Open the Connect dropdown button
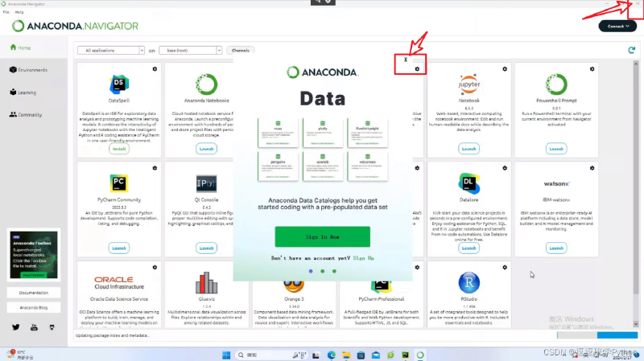 pyautogui.click(x=617, y=27)
